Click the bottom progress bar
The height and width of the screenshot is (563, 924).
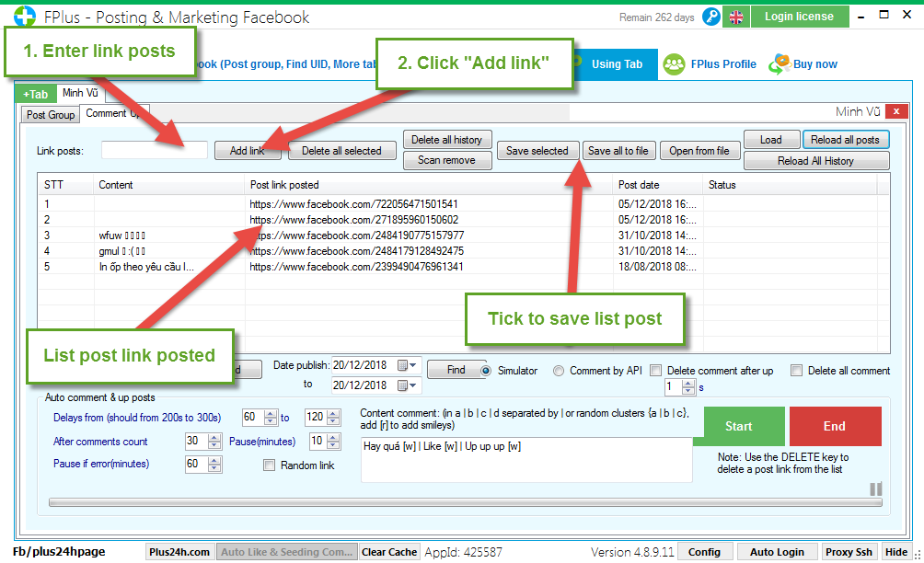466,502
